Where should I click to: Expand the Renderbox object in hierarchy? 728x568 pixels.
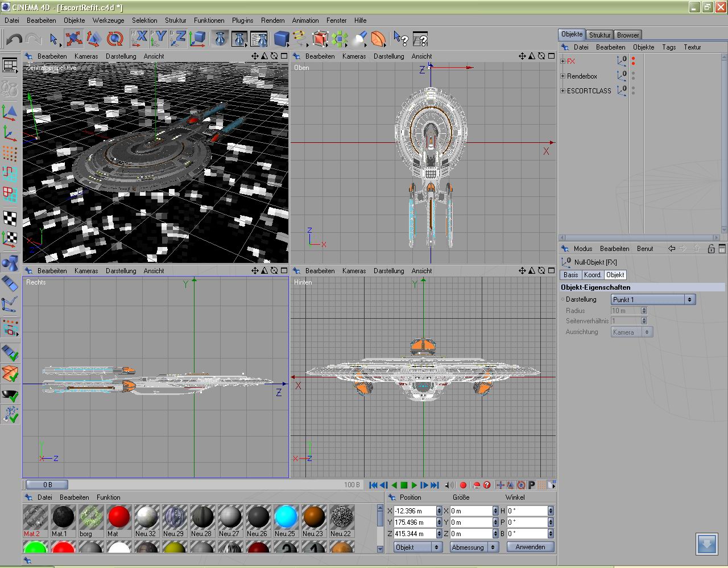[563, 76]
